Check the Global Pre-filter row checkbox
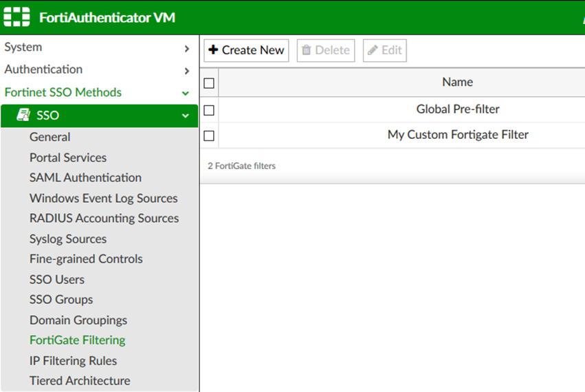This screenshot has height=392, width=585. click(x=209, y=110)
